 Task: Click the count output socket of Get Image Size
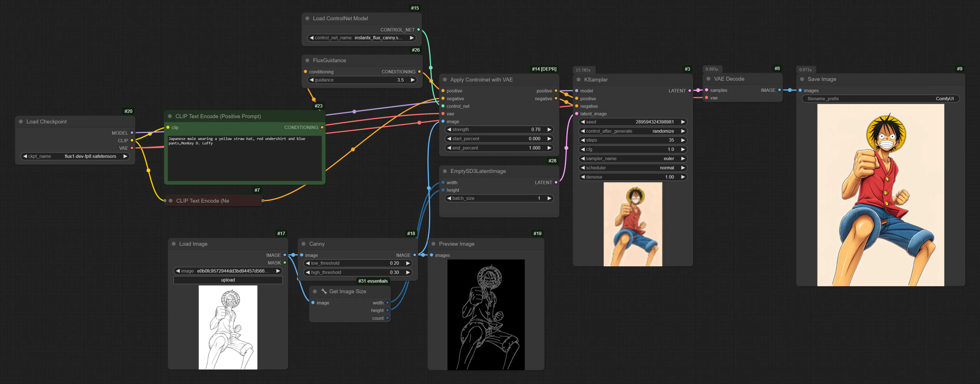(x=387, y=318)
